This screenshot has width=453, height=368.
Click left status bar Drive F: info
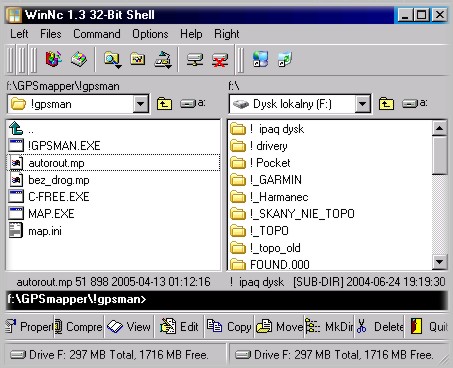(x=115, y=355)
